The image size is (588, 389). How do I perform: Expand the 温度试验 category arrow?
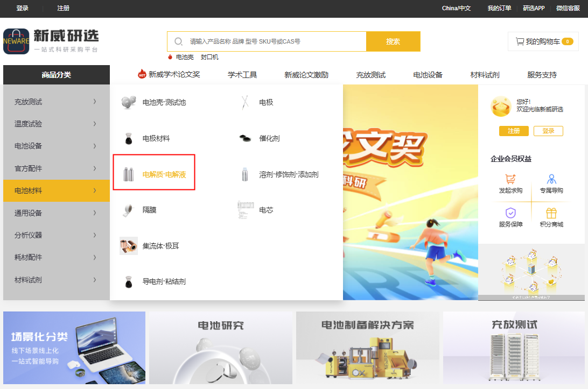click(95, 124)
